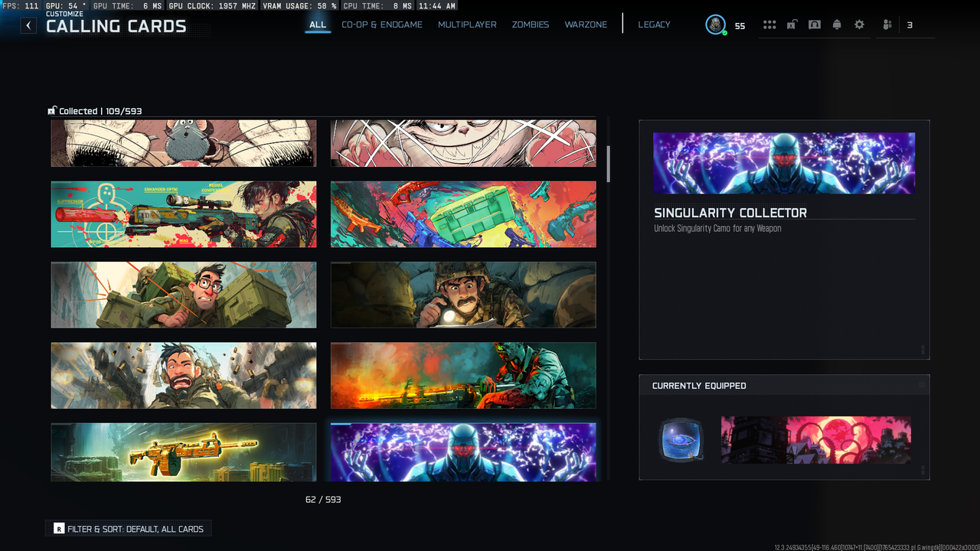The image size is (980, 551).
Task: Select the soldier with flashlight calling card
Action: click(463, 295)
